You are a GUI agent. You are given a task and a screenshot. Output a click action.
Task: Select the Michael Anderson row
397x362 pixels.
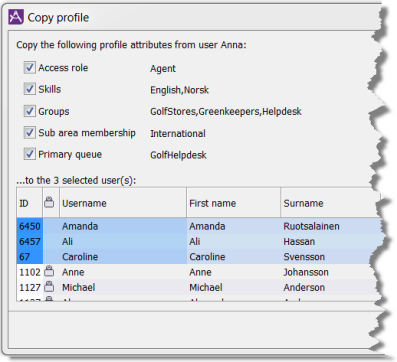pyautogui.click(x=199, y=287)
